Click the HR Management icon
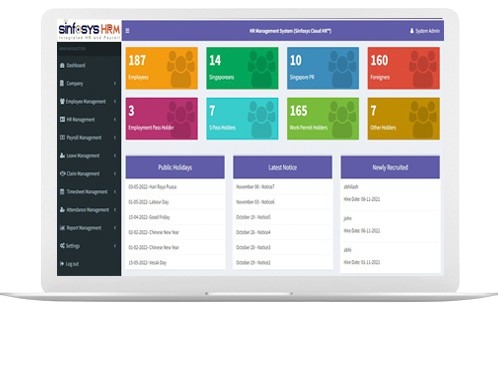Screen dimensions: 498x365 tap(62, 119)
